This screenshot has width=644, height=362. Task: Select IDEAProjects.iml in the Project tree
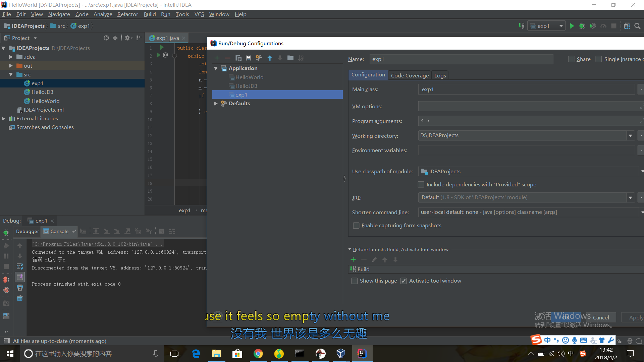[x=44, y=110]
